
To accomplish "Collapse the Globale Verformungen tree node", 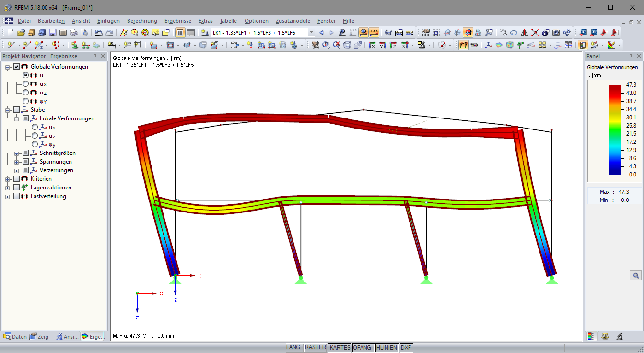I will (8, 67).
